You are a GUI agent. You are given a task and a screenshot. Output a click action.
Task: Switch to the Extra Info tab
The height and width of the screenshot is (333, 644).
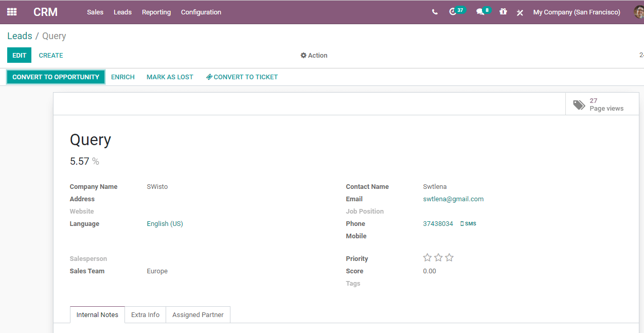(145, 315)
